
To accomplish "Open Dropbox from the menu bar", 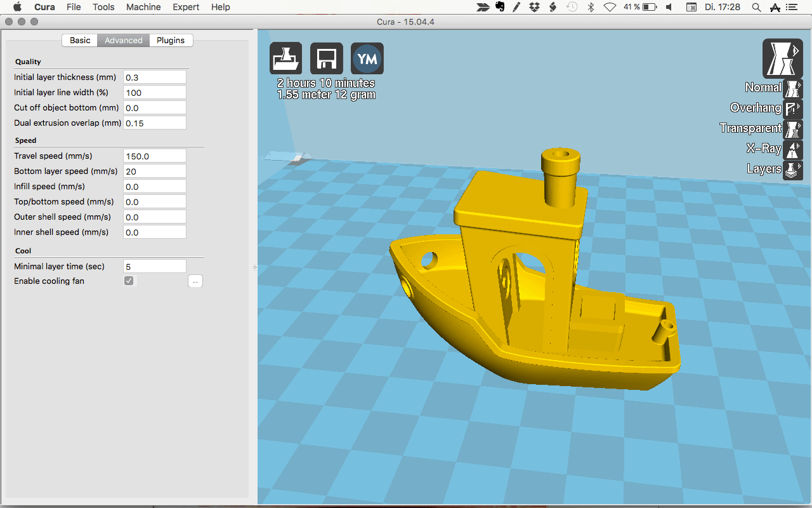I will [535, 7].
